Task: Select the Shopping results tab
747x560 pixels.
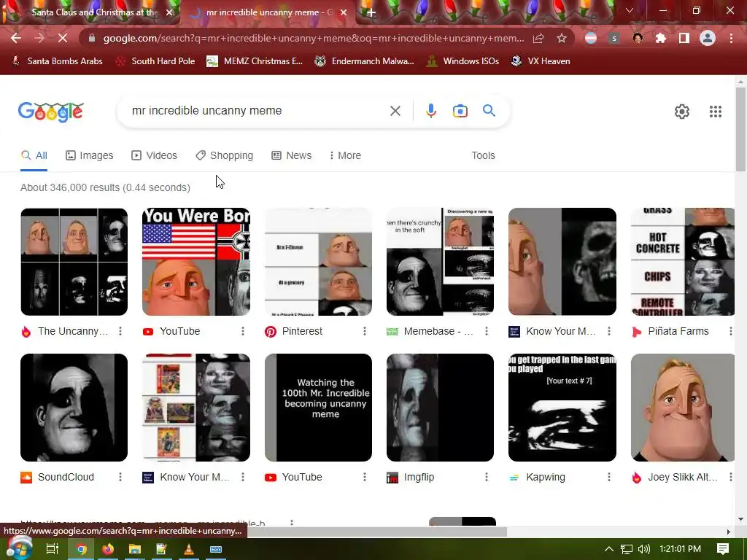Action: pyautogui.click(x=225, y=155)
